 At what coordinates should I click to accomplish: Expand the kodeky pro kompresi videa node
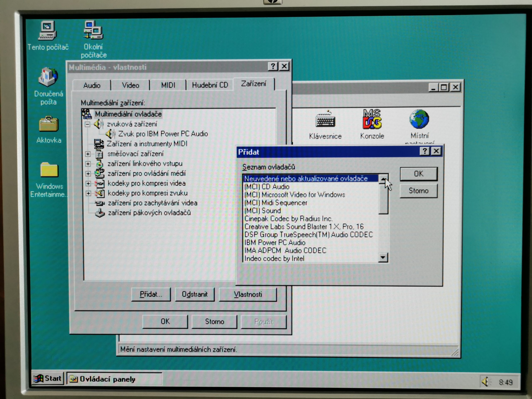click(x=88, y=183)
